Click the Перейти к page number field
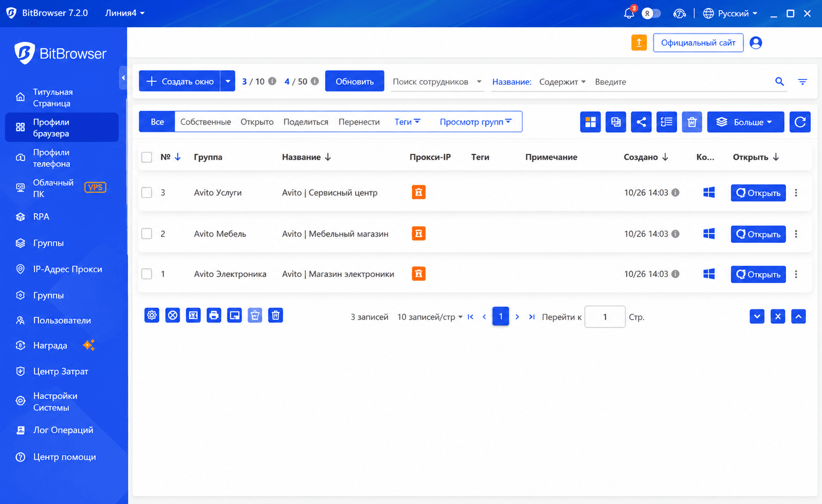This screenshot has height=504, width=822. (x=605, y=317)
